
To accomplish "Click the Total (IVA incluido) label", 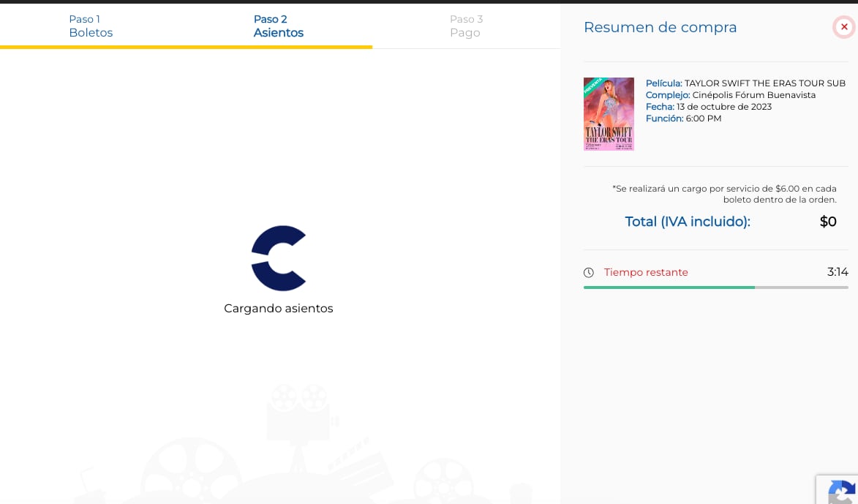I will tap(688, 222).
